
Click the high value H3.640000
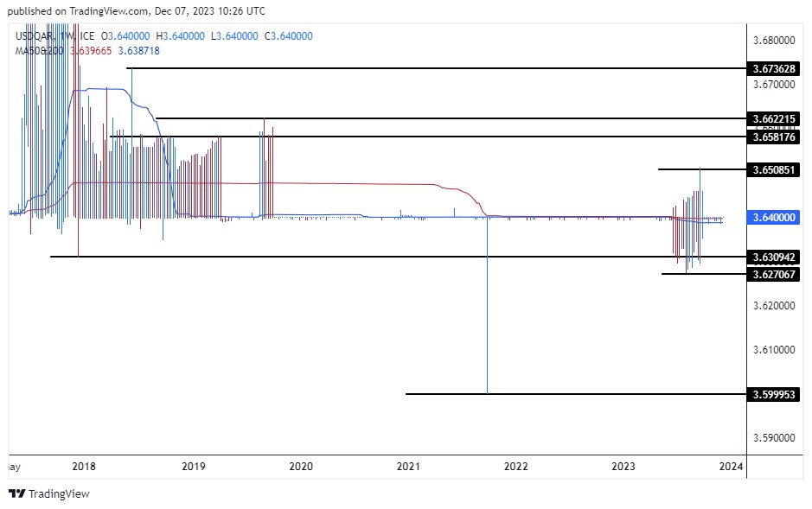pos(180,35)
